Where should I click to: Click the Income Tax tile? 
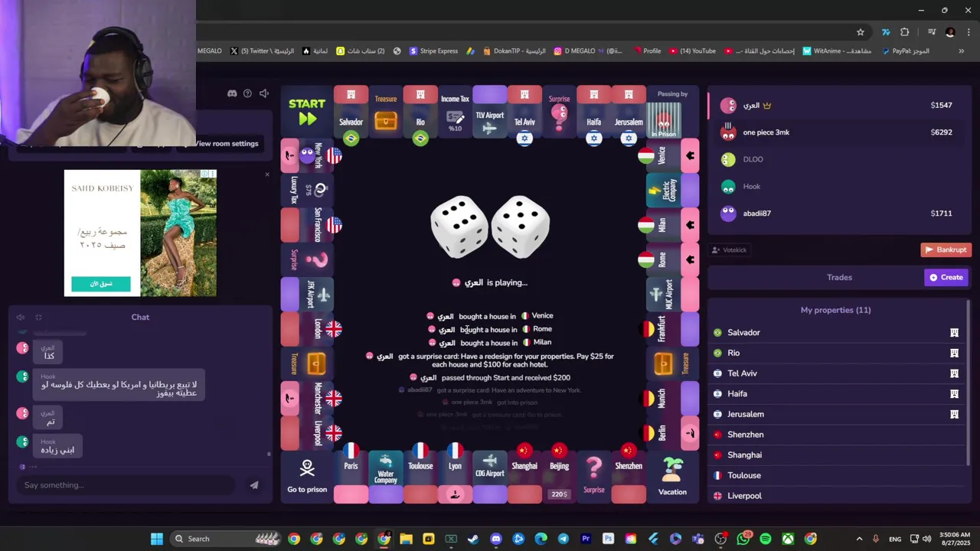coord(455,112)
